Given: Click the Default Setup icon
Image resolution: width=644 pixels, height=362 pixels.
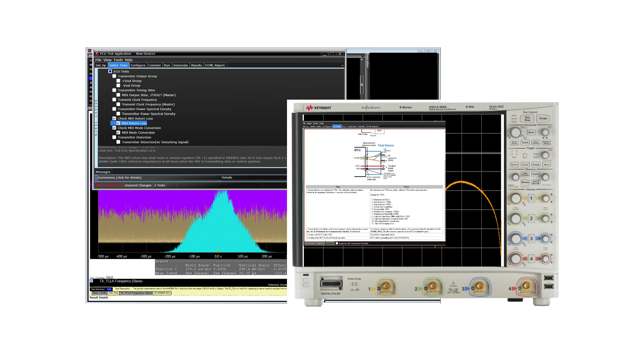Looking at the screenshot, I should (547, 142).
